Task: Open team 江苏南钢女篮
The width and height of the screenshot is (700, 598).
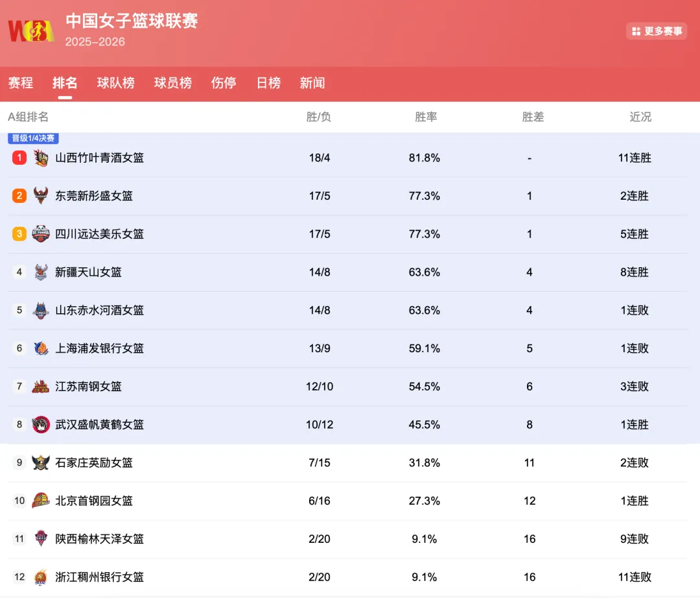Action: pyautogui.click(x=88, y=387)
